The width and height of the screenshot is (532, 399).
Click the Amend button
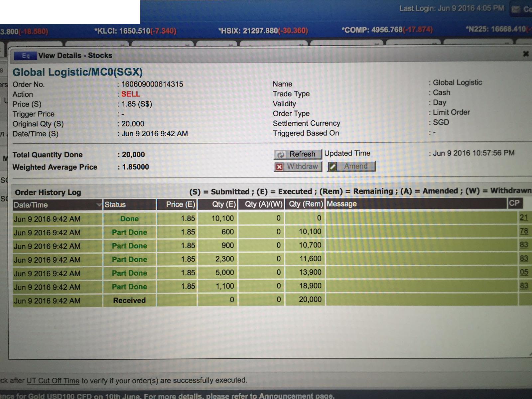point(351,166)
